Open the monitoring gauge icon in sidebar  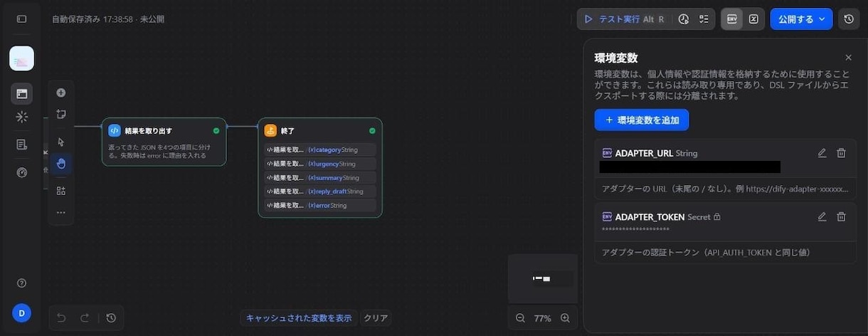point(21,172)
